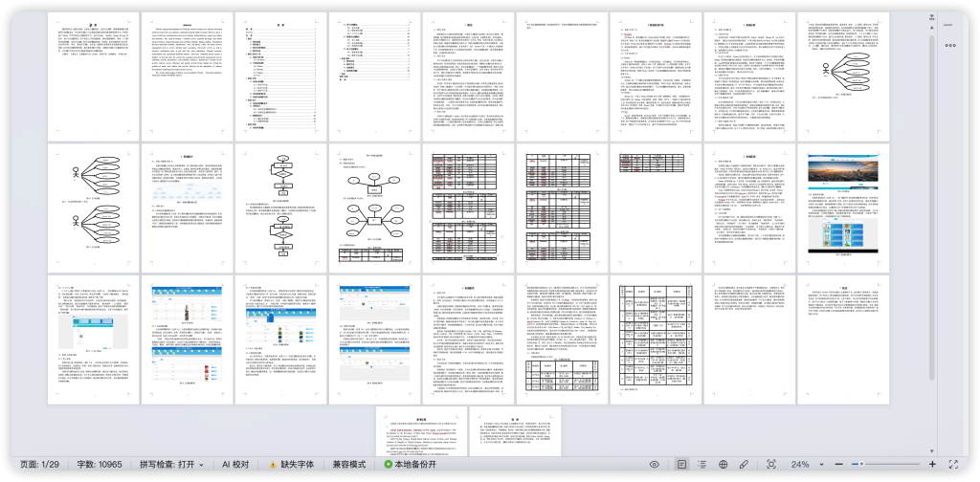Image resolution: width=980 pixels, height=482 pixels.
Task: Select the 参考文献 references page thumbnail
Action: click(x=421, y=429)
